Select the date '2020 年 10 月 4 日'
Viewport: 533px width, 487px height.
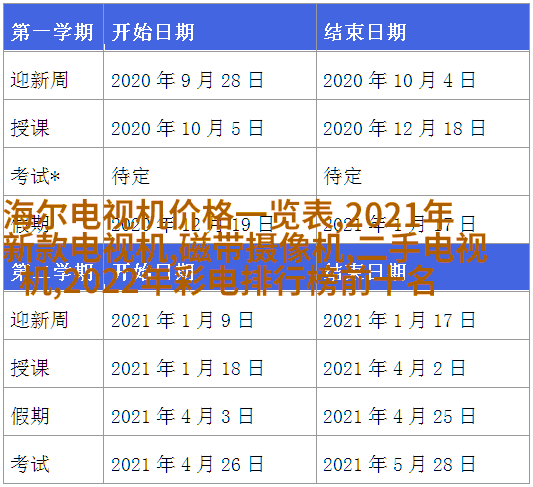point(399,80)
